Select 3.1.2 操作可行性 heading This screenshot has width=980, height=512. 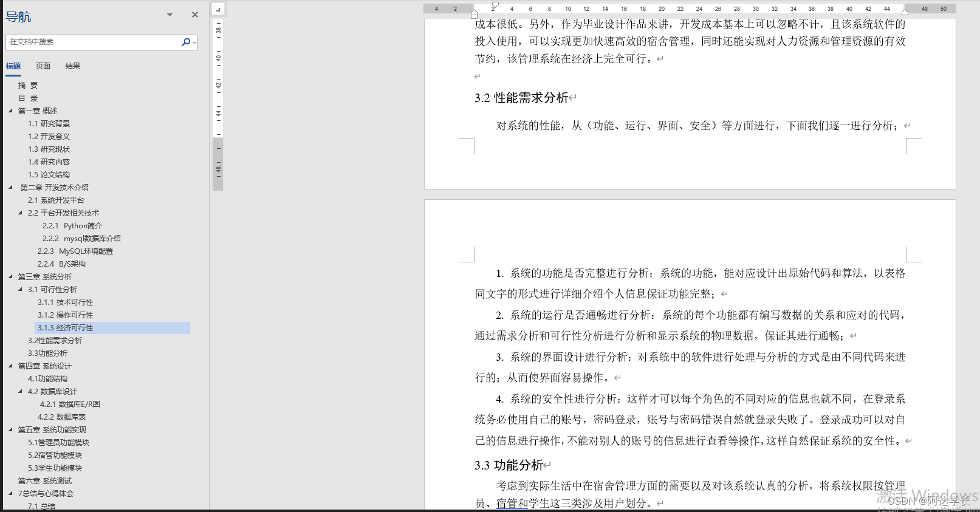(66, 315)
